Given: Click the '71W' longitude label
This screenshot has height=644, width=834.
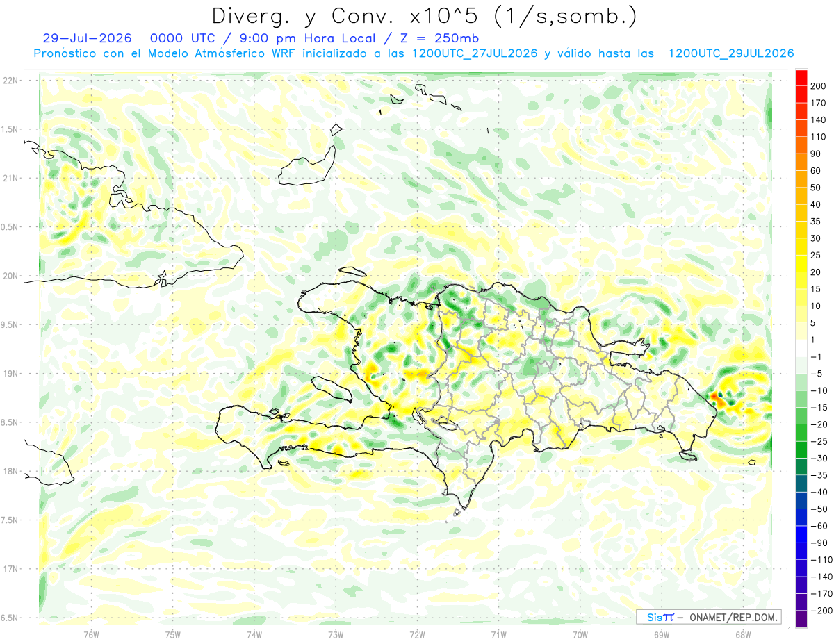Looking at the screenshot, I should (498, 635).
